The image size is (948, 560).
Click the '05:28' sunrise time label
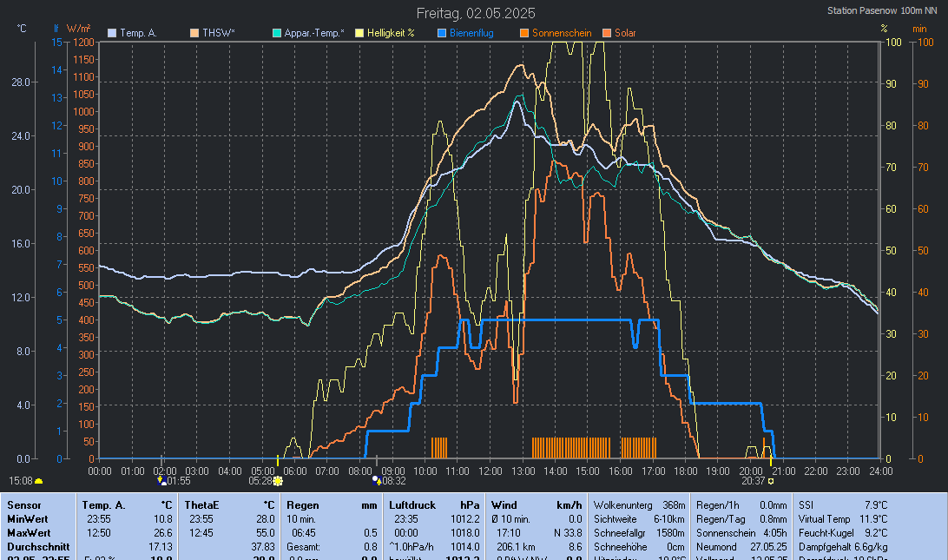click(260, 481)
